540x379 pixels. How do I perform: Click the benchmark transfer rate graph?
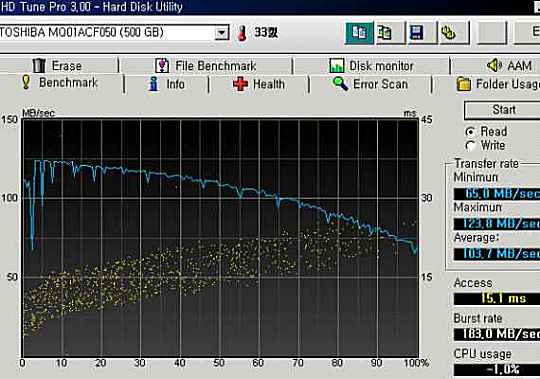(x=220, y=238)
